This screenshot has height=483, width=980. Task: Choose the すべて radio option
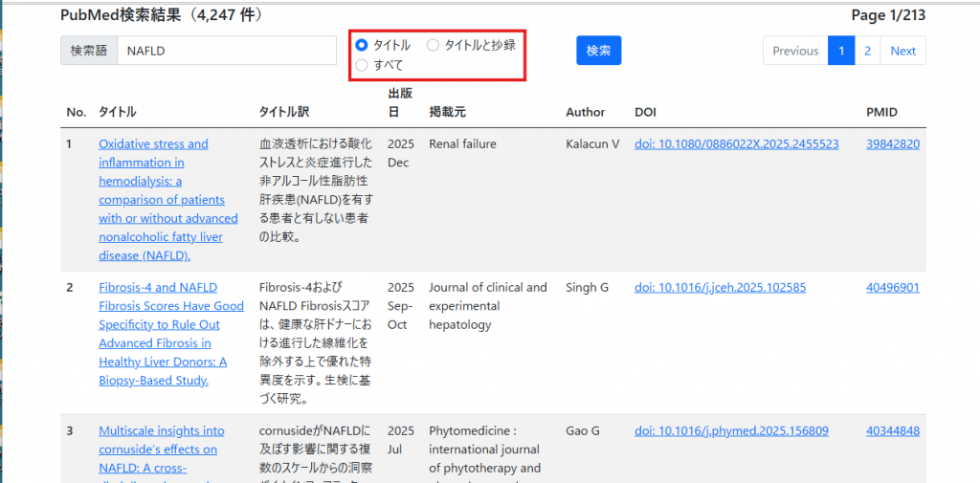pyautogui.click(x=362, y=65)
